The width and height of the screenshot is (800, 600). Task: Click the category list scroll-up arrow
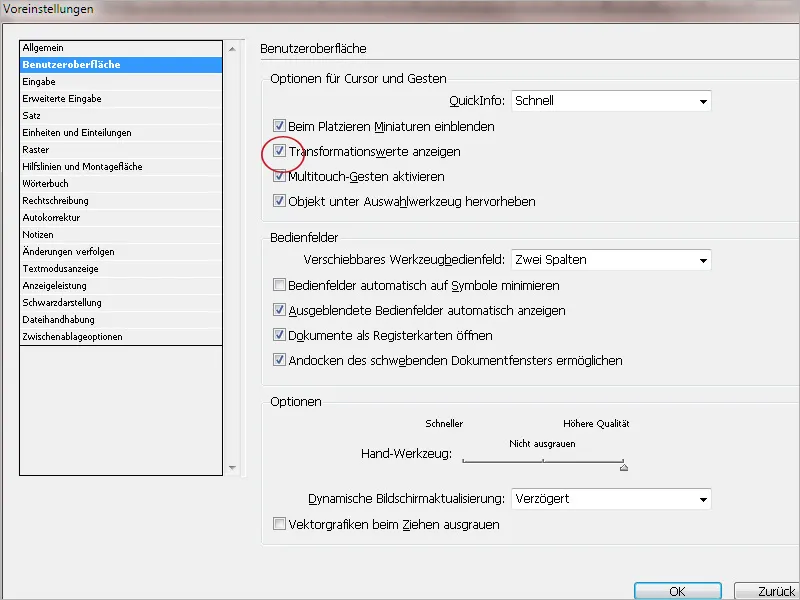tap(232, 49)
